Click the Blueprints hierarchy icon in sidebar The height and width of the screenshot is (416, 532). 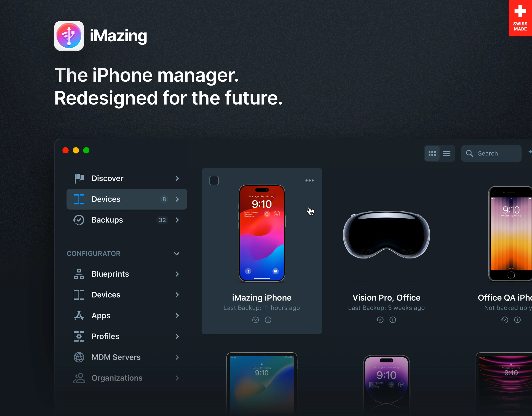point(79,274)
